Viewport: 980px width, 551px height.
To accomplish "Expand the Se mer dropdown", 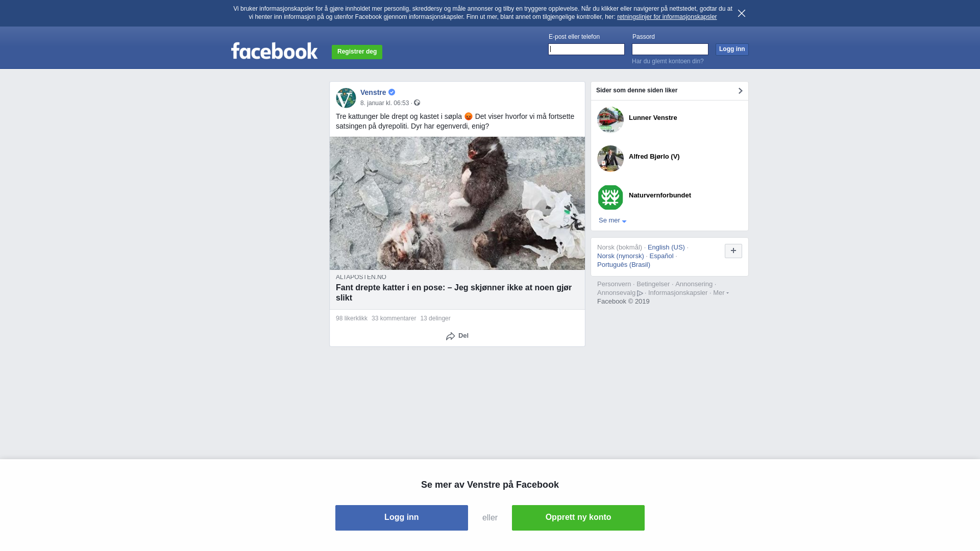I will point(612,220).
